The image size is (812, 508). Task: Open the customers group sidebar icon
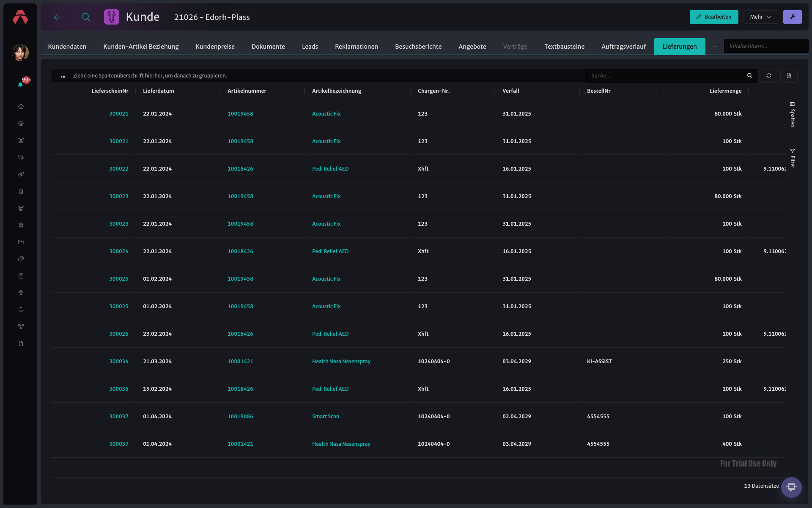[21, 141]
